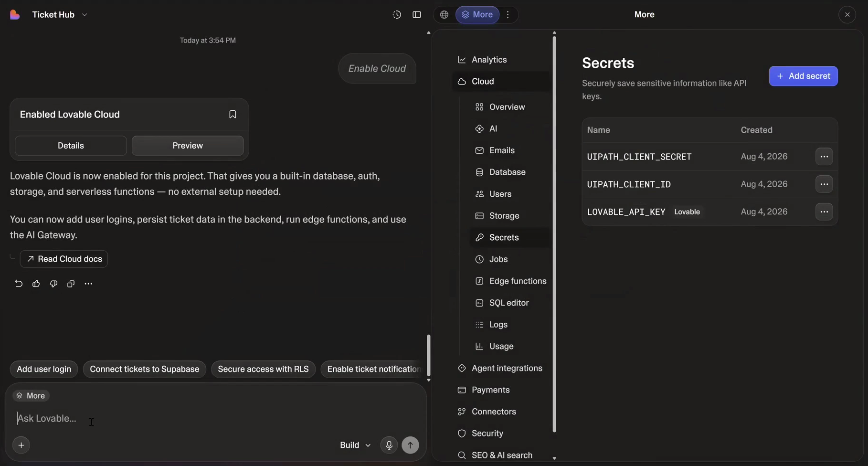The height and width of the screenshot is (466, 868).
Task: Open actions for LOVABLE_API_KEY row
Action: click(x=824, y=212)
